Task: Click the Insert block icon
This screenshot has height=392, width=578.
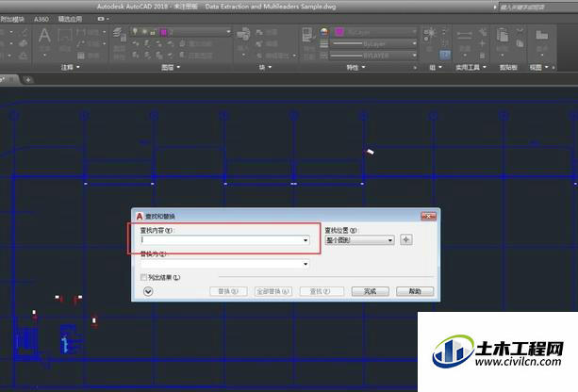Action: (x=243, y=34)
